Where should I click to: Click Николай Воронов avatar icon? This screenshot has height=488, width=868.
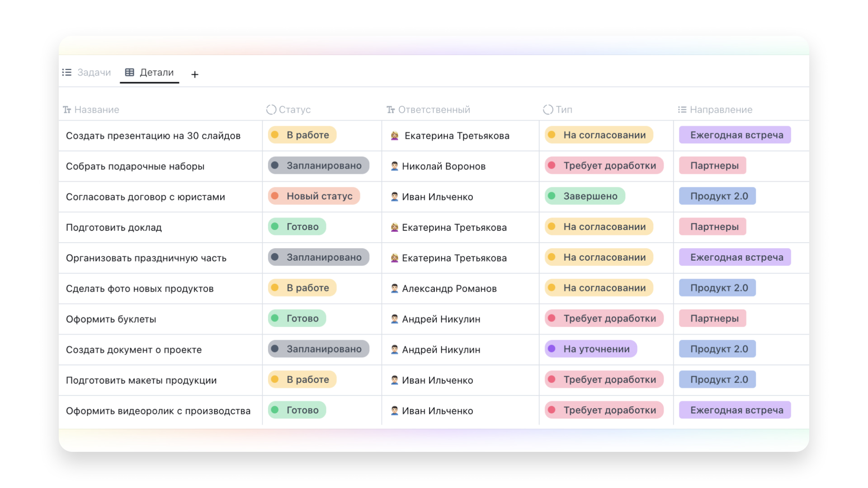[x=394, y=166]
